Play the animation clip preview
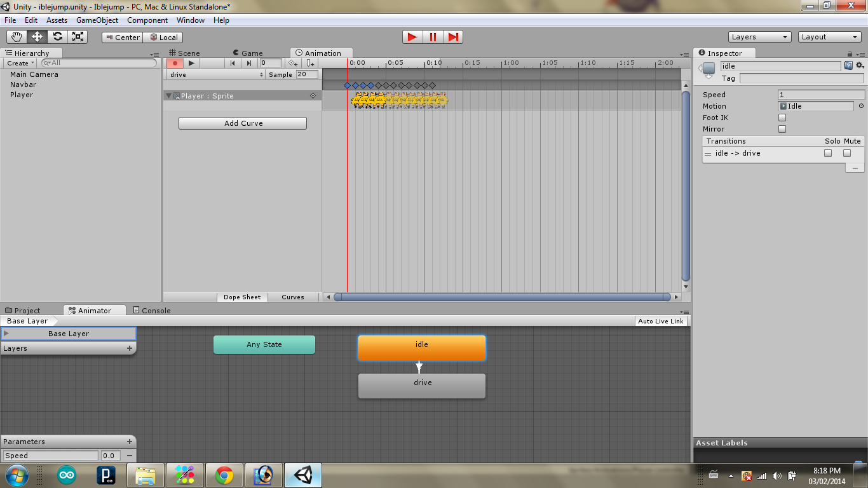Screen dimensions: 868x488 pos(192,63)
